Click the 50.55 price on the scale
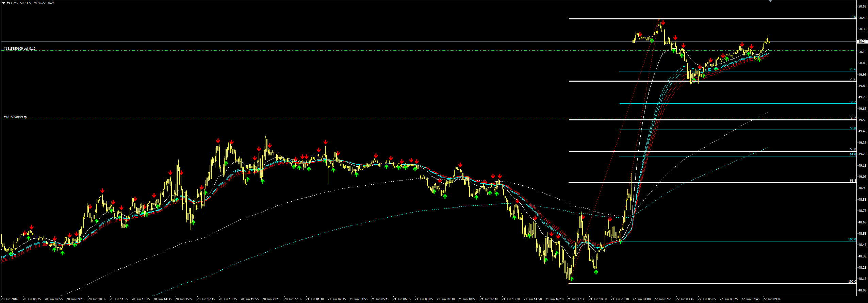Viewport: 868px width, 303px height. (x=862, y=6)
